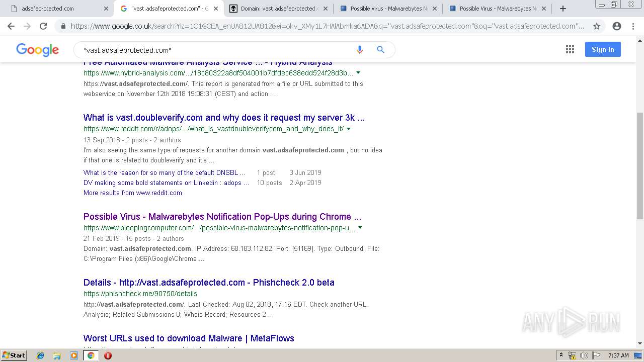This screenshot has height=362, width=644.
Task: Open Chrome three-dot menu
Action: pyautogui.click(x=633, y=26)
